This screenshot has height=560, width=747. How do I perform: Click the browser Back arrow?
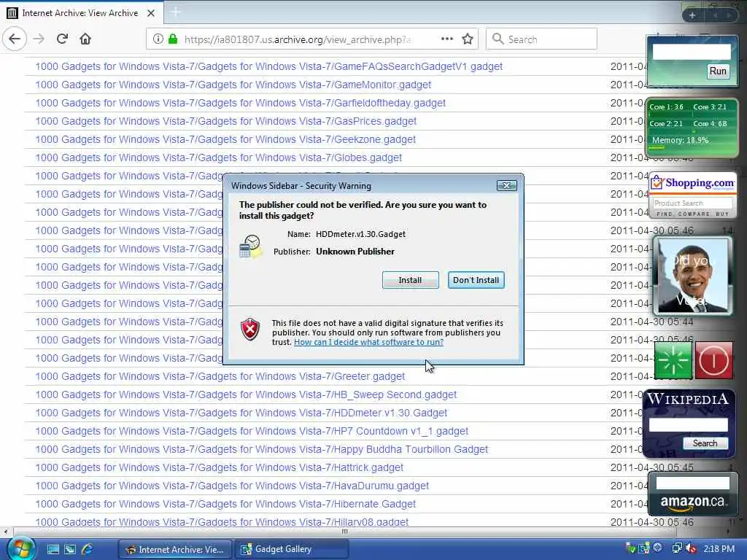15,39
